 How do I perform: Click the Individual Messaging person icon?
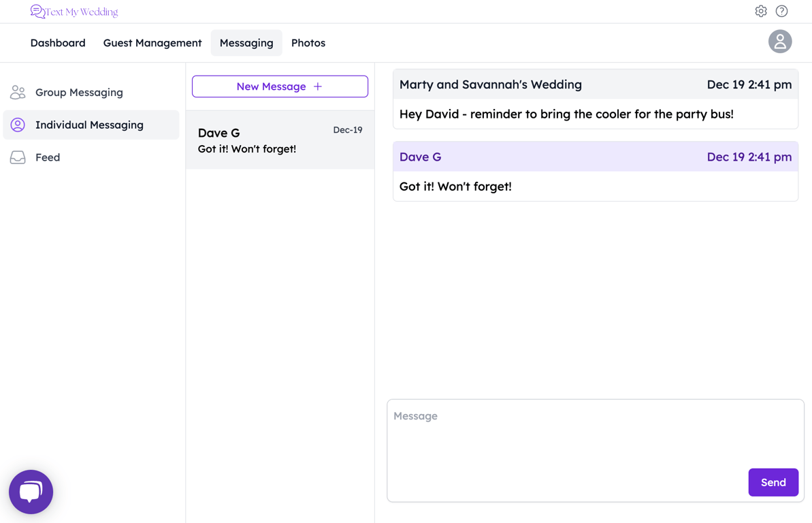click(18, 125)
